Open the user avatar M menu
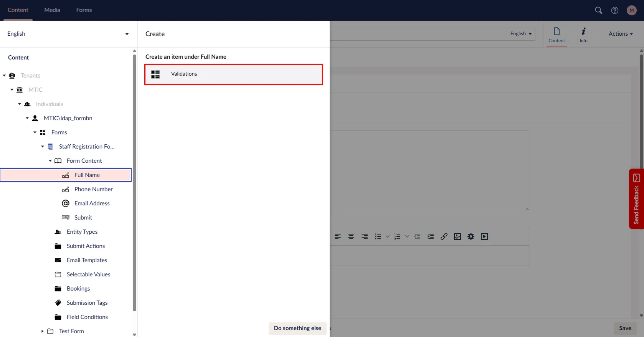This screenshot has width=644, height=337. coord(631,10)
